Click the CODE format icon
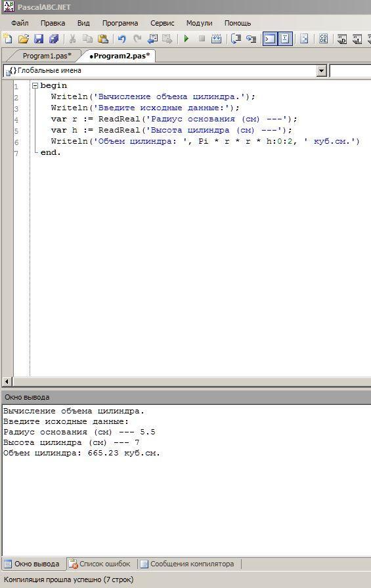 click(x=323, y=39)
